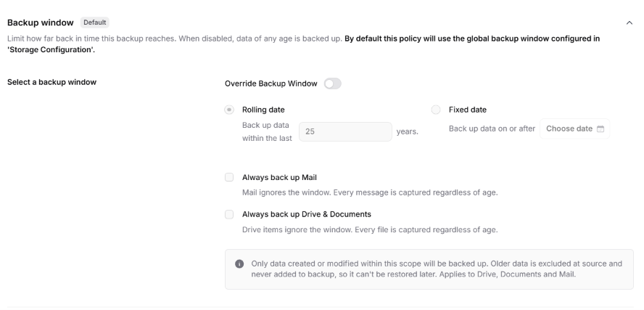Screen dimensions: 644x310
Task: Click the Fixed date label
Action: pyautogui.click(x=467, y=110)
